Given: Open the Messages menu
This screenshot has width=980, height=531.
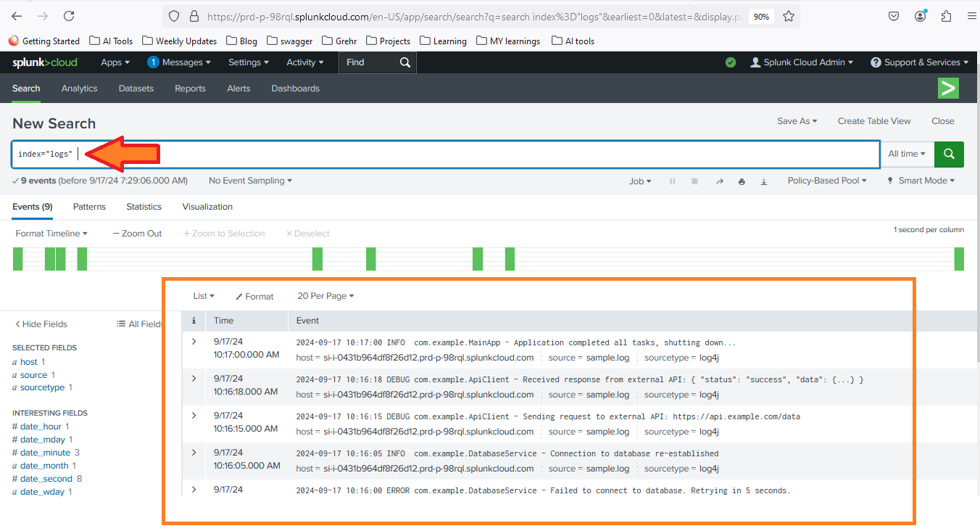Looking at the screenshot, I should point(179,62).
